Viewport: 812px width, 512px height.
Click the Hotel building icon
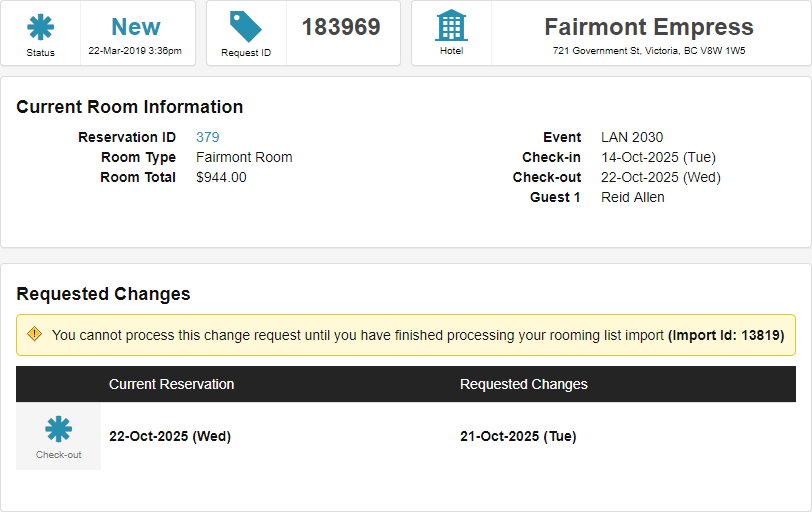click(x=451, y=26)
